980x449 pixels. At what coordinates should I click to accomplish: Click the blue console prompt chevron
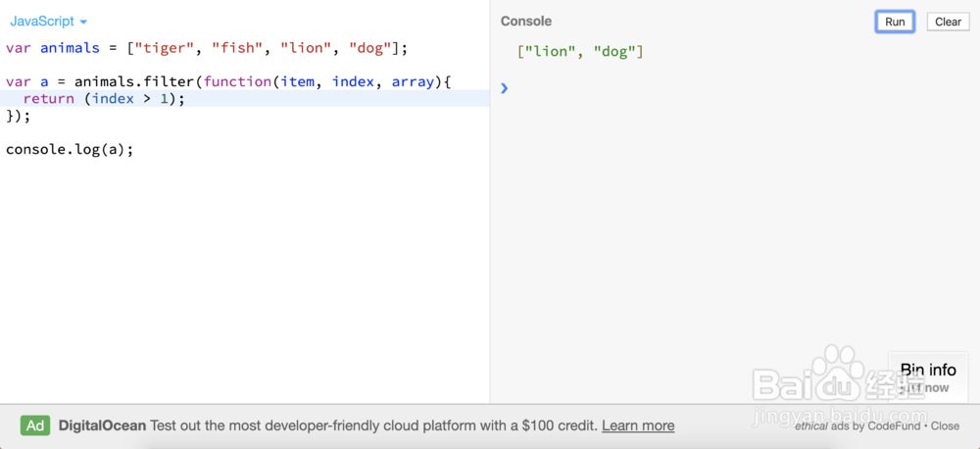(x=505, y=88)
